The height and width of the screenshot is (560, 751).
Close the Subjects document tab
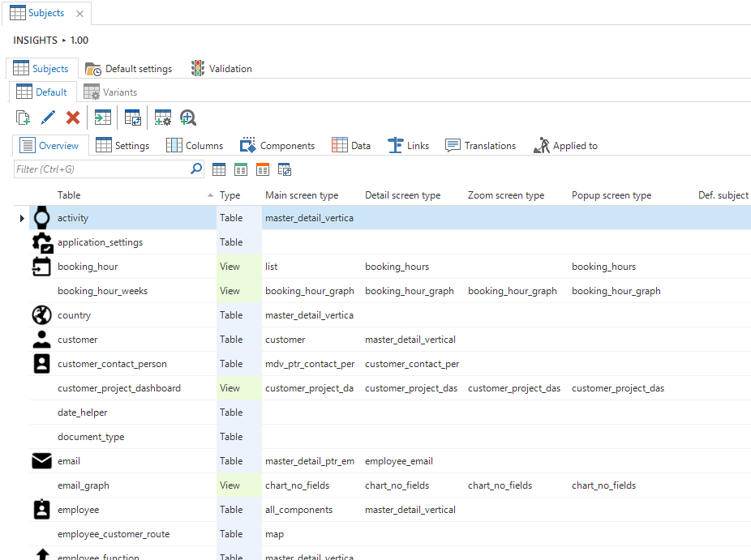tap(79, 14)
